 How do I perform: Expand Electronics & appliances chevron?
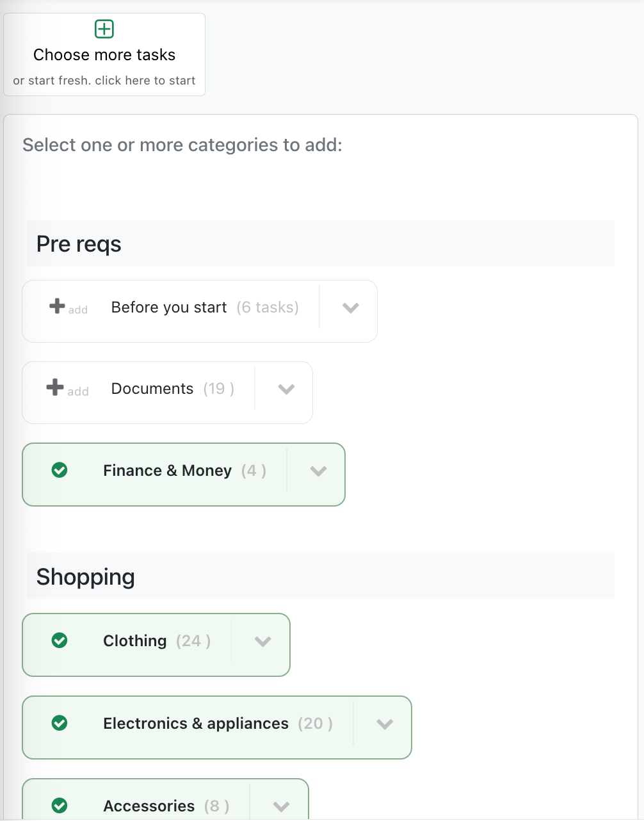coord(384,724)
